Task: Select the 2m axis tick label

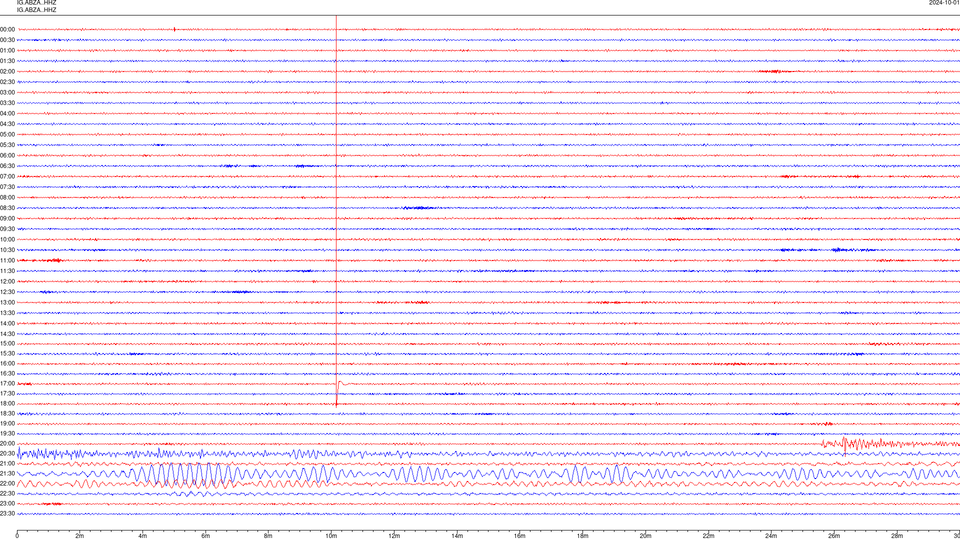Action: tap(80, 536)
